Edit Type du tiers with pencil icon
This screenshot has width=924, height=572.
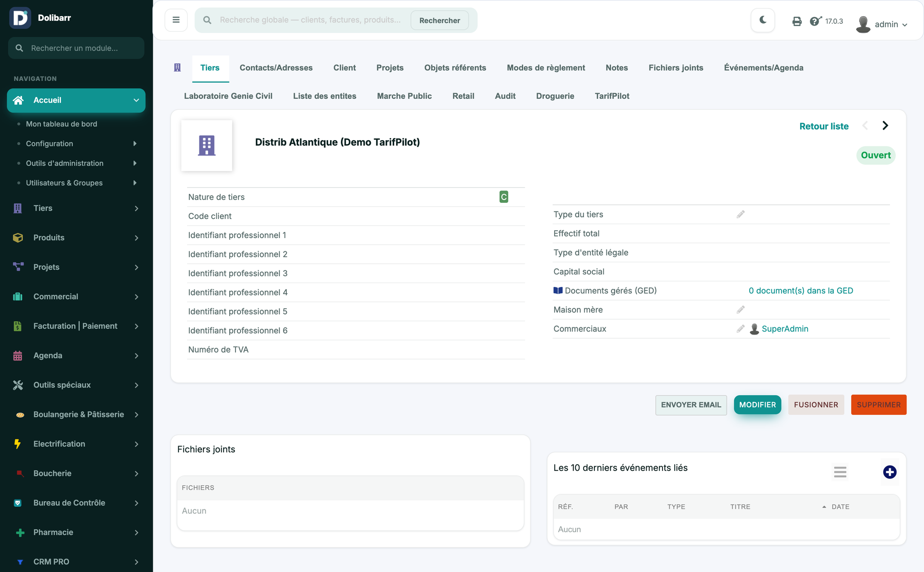pyautogui.click(x=740, y=214)
